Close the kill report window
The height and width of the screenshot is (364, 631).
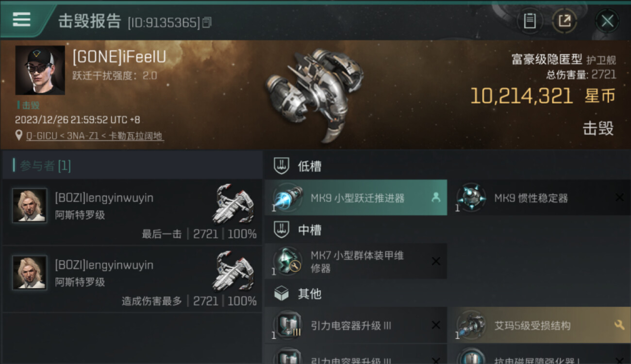click(607, 21)
